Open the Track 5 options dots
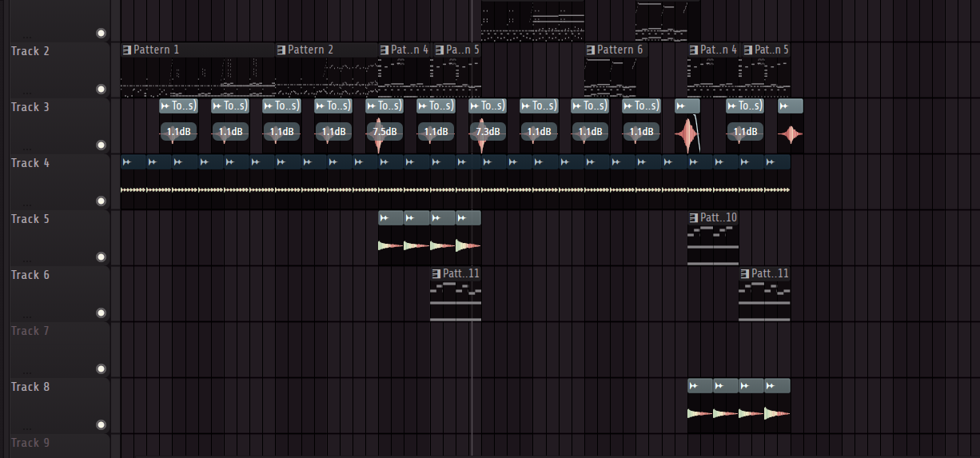The height and width of the screenshot is (458, 980). click(x=28, y=261)
